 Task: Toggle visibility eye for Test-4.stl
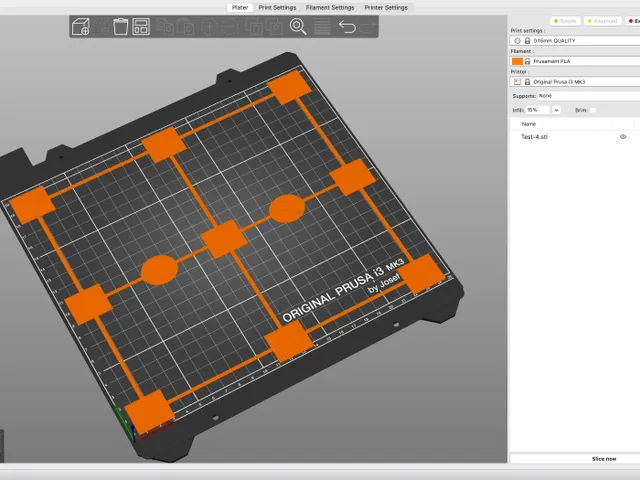[x=623, y=137]
